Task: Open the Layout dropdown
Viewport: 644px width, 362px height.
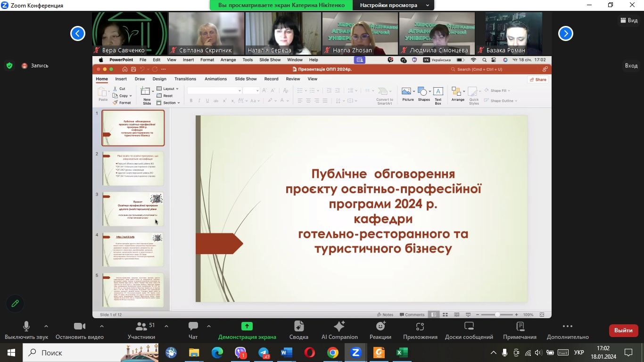Action: 167,89
